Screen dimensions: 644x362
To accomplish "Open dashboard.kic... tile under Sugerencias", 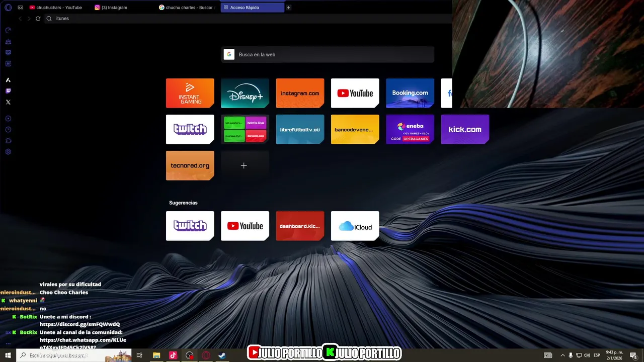I will point(300,226).
